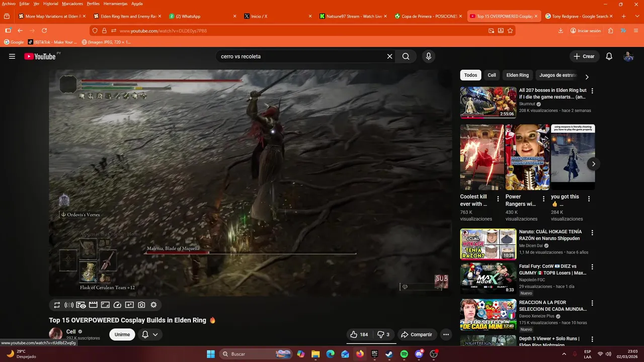
Task: Open options for Power Rangers short
Action: (543, 199)
